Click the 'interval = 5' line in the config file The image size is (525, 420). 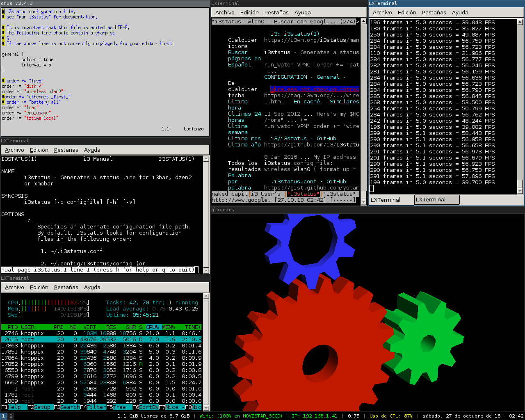point(37,65)
